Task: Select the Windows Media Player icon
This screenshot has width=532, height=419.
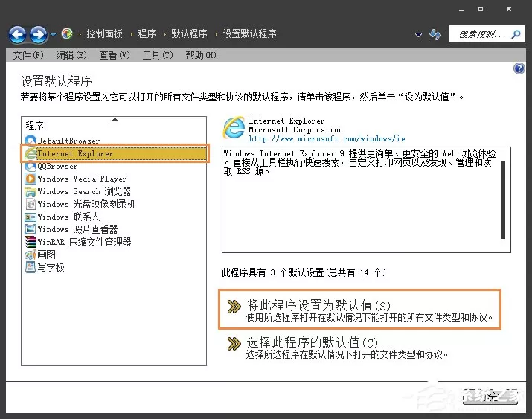Action: click(31, 179)
